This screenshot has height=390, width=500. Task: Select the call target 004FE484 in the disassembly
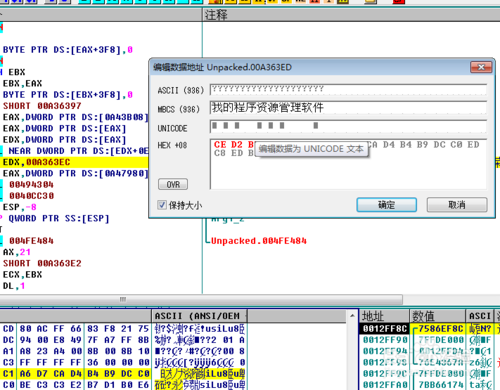click(31, 241)
